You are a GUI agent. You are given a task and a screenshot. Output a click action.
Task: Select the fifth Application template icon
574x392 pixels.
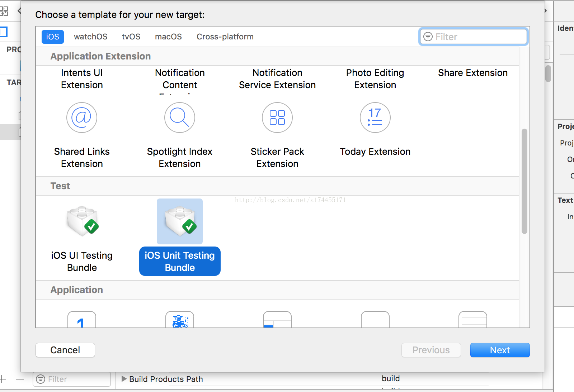tap(473, 319)
